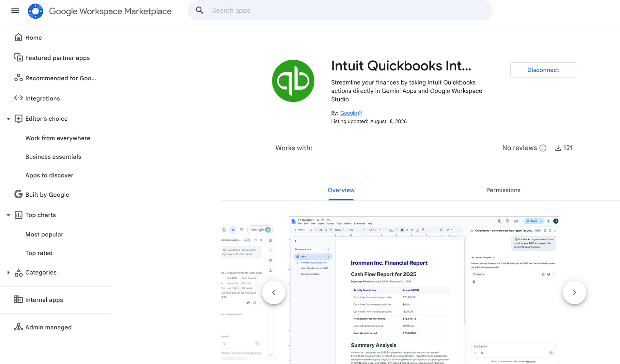Click the QuickBooks app logo

point(293,81)
